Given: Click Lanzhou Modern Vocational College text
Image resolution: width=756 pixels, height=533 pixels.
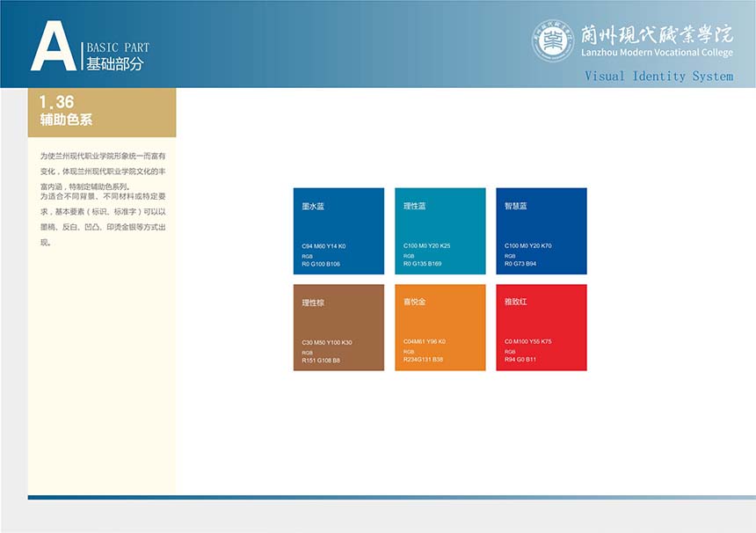Looking at the screenshot, I should (656, 53).
